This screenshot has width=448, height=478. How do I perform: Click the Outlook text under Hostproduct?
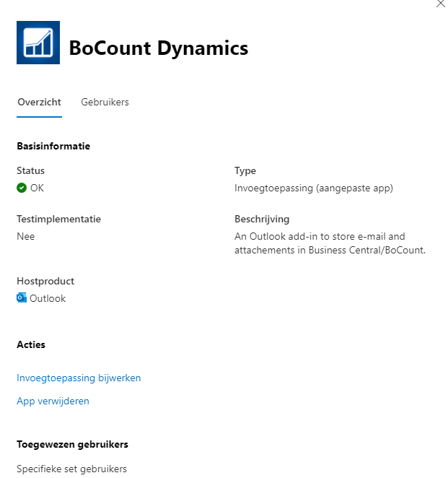pyautogui.click(x=48, y=298)
